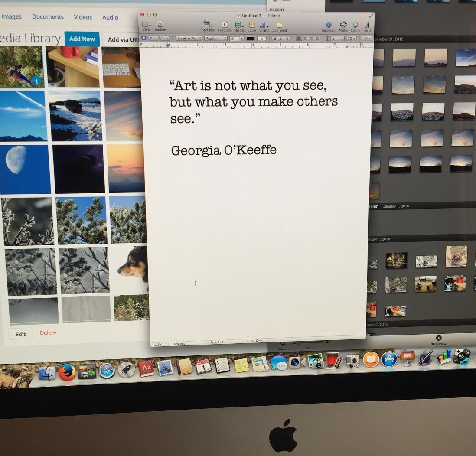Click the black text color swatch
Screen dimensions: 476x456
point(251,39)
